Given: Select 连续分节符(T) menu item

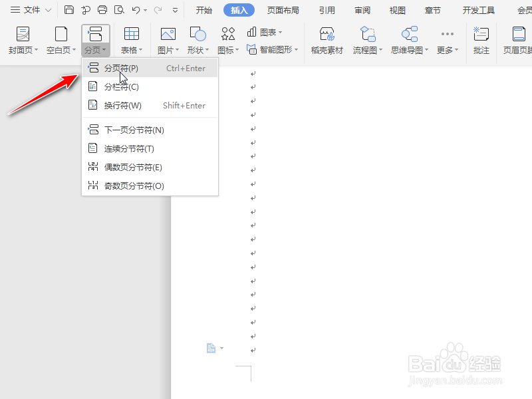Looking at the screenshot, I should (x=150, y=148).
